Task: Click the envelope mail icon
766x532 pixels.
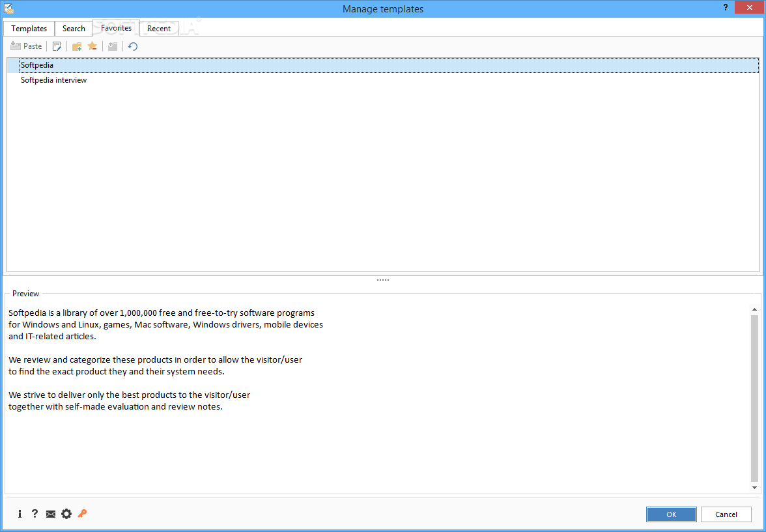Action: 50,514
